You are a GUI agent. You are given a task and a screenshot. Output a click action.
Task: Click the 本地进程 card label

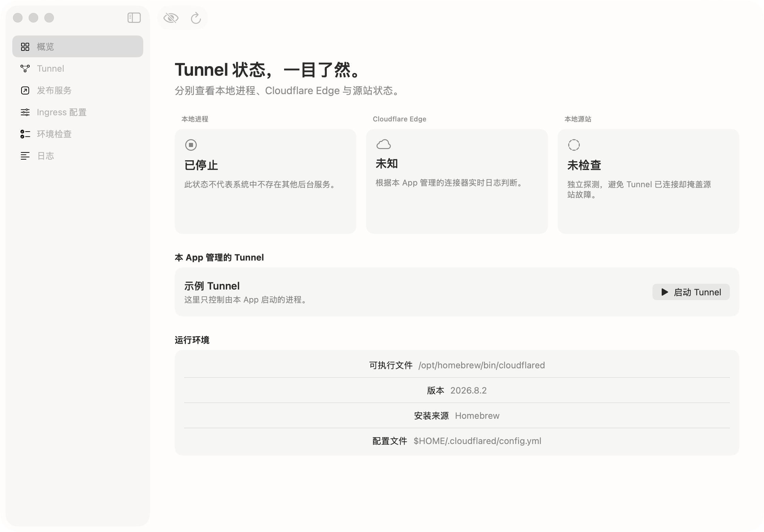pyautogui.click(x=195, y=119)
